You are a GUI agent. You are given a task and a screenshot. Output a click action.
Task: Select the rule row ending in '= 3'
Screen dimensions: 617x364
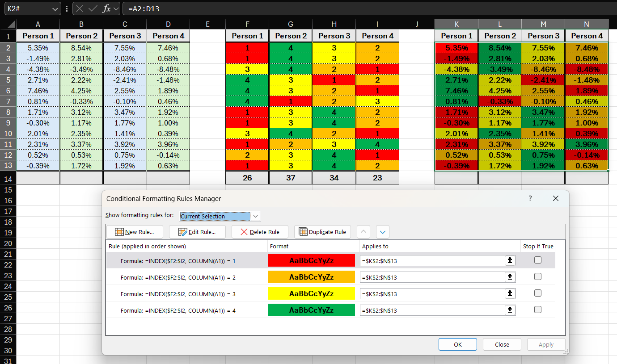point(330,294)
